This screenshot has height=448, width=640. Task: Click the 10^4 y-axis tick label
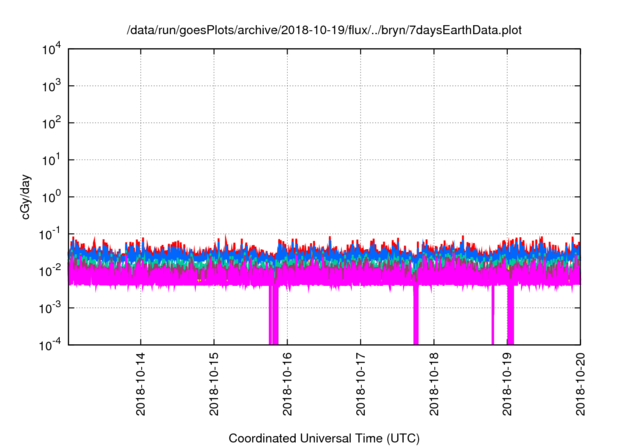(x=52, y=49)
